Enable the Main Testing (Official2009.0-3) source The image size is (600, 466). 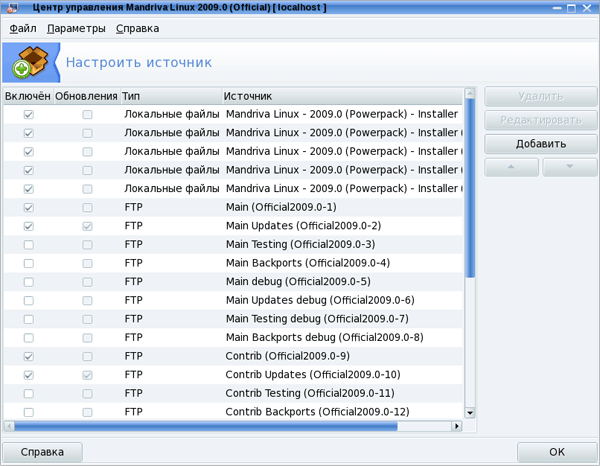pos(28,244)
